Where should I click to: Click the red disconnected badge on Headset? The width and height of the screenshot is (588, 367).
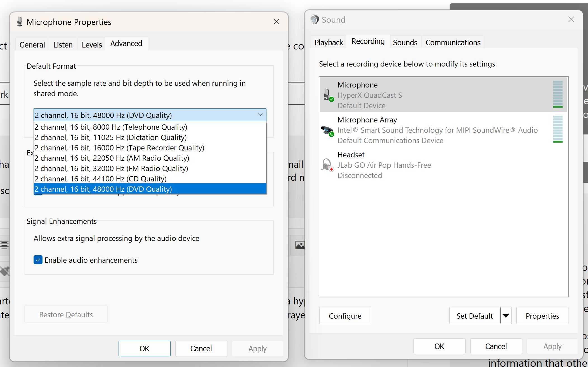tap(332, 169)
